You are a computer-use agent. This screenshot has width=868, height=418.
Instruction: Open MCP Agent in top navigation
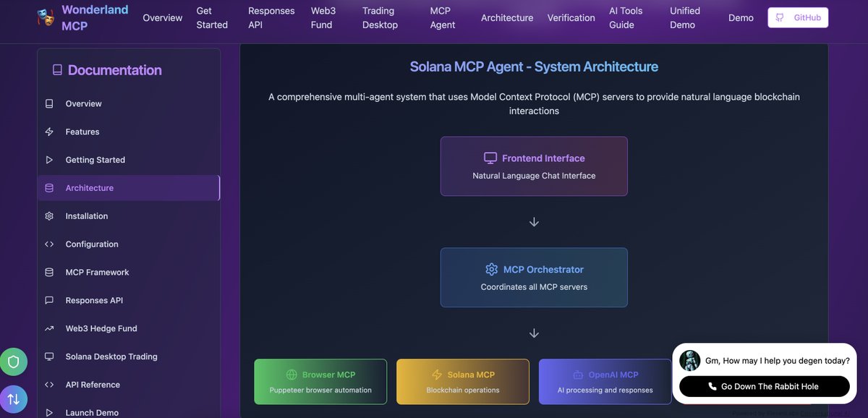coord(443,17)
